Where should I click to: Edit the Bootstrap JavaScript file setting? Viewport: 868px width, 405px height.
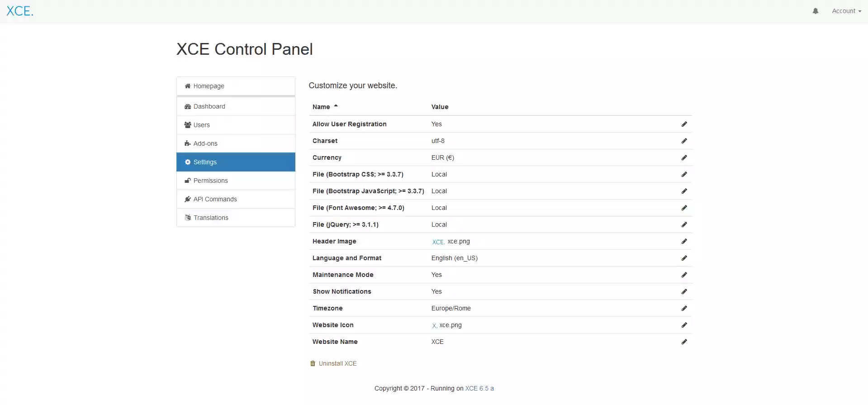pos(684,191)
